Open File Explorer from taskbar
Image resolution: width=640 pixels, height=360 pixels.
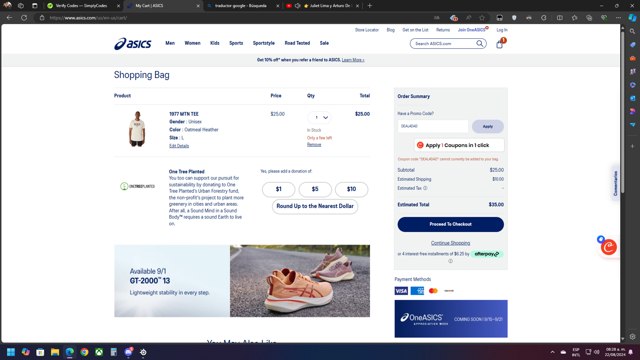(55, 352)
